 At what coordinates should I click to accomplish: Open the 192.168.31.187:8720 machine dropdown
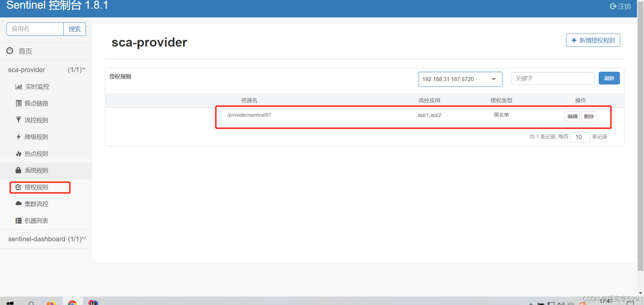pos(460,79)
